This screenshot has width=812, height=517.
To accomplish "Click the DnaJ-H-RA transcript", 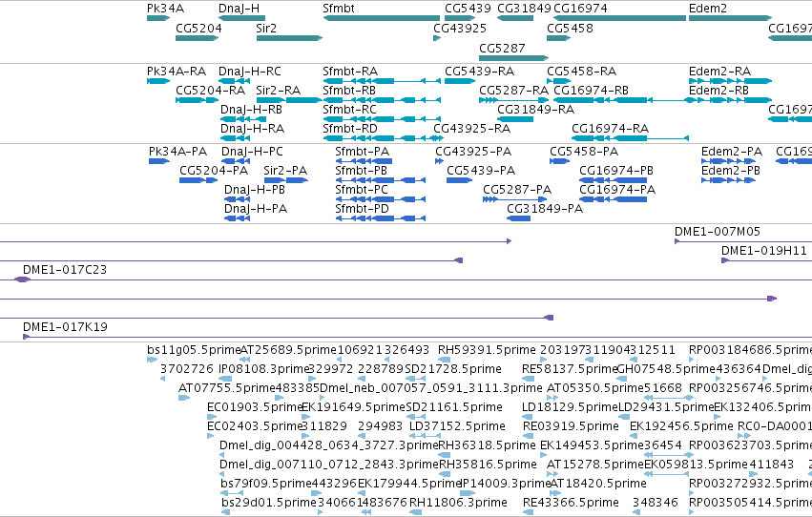I will pyautogui.click(x=236, y=138).
